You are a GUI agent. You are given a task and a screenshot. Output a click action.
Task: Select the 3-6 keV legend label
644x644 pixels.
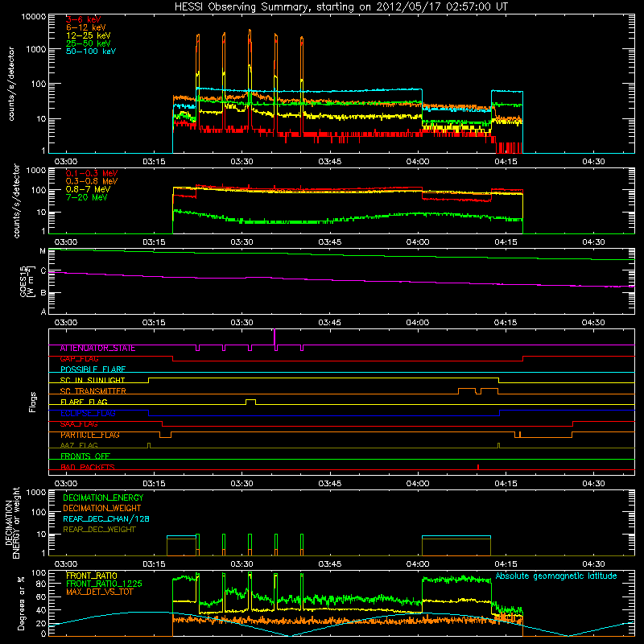point(83,19)
